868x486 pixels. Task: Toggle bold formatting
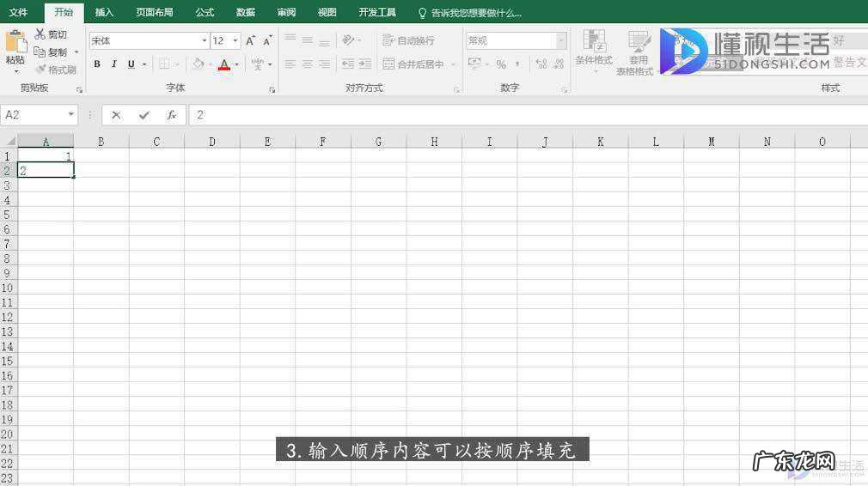tap(97, 64)
